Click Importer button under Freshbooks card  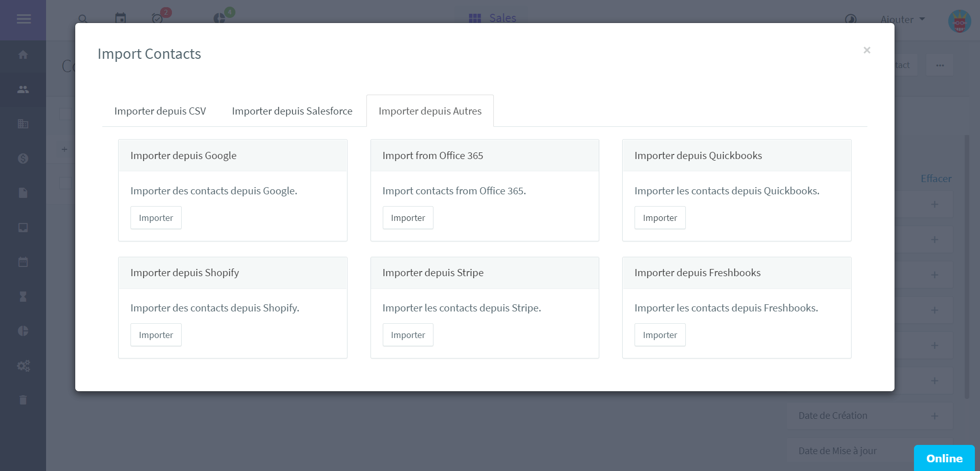(660, 335)
